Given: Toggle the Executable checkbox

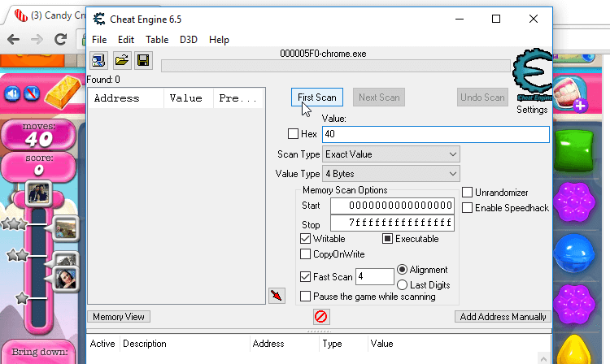Looking at the screenshot, I should click(x=387, y=239).
